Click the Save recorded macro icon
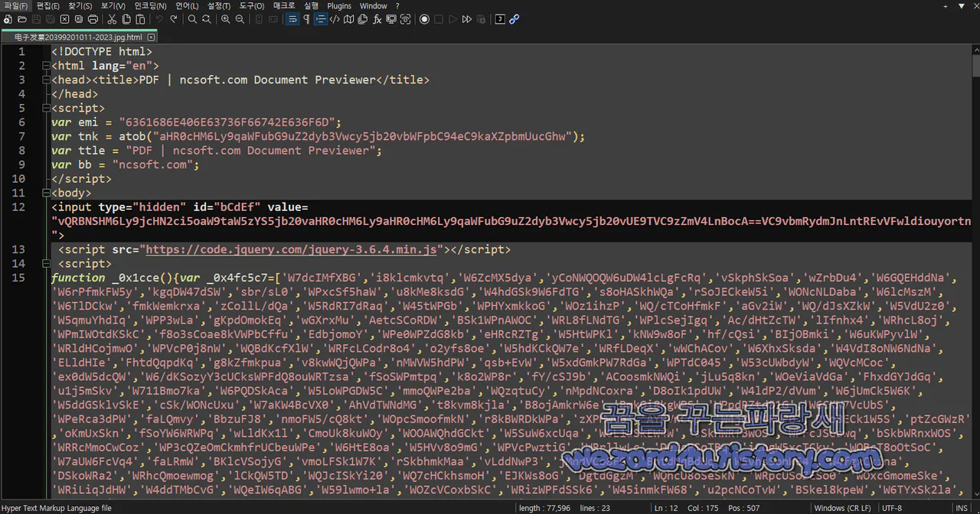The height and width of the screenshot is (514, 980). [x=481, y=19]
